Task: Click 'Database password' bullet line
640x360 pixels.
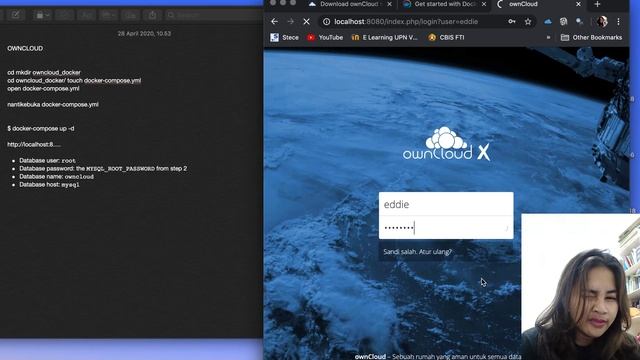Action: pos(103,169)
